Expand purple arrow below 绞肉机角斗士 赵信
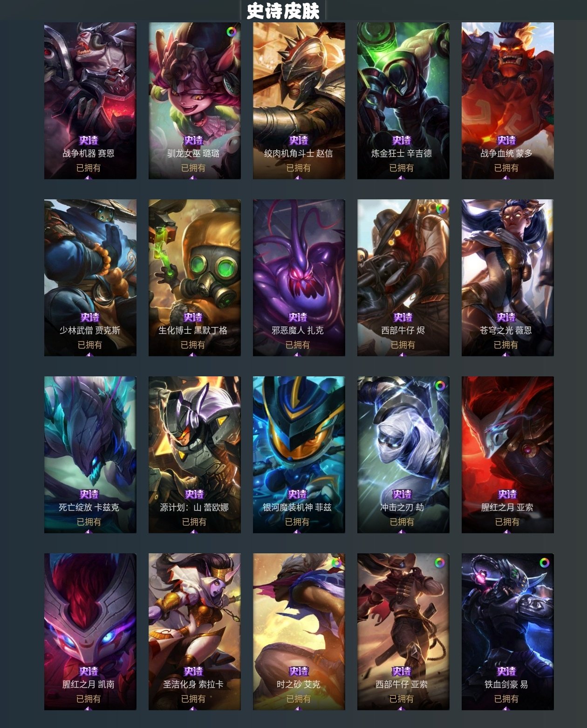 [297, 177]
